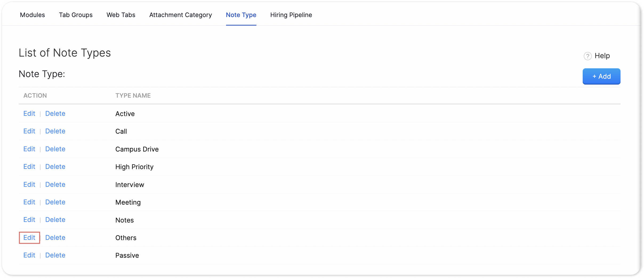The width and height of the screenshot is (644, 278).
Task: Click the Help question mark icon
Action: pos(587,56)
